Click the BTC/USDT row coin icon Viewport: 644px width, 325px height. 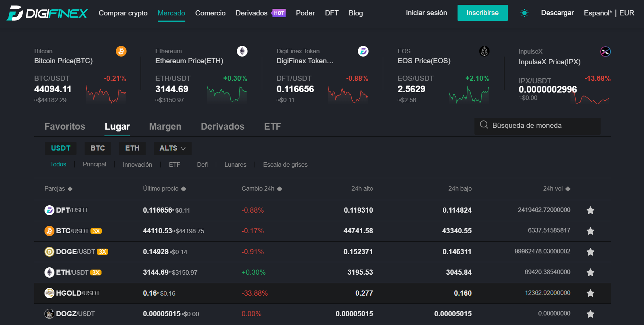49,231
